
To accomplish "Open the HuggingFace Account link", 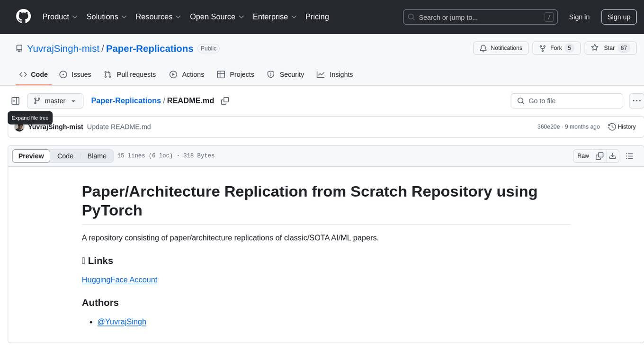I will [119, 280].
